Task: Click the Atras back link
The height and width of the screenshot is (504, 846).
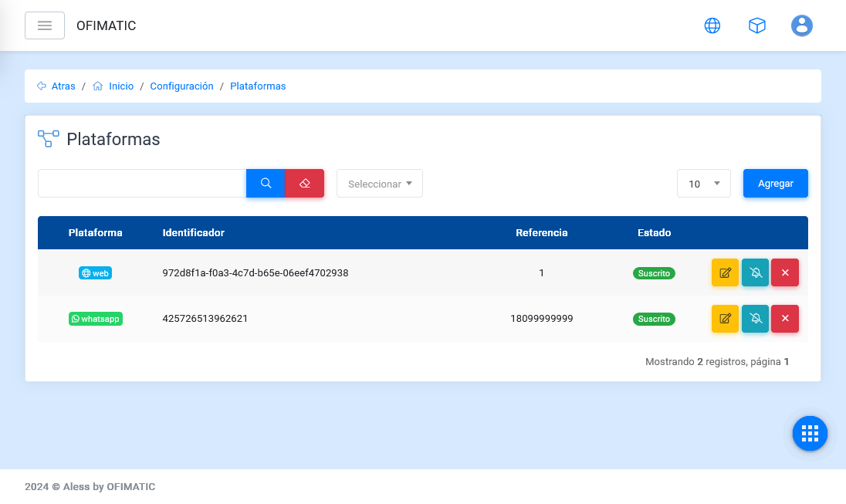Action: [x=63, y=86]
